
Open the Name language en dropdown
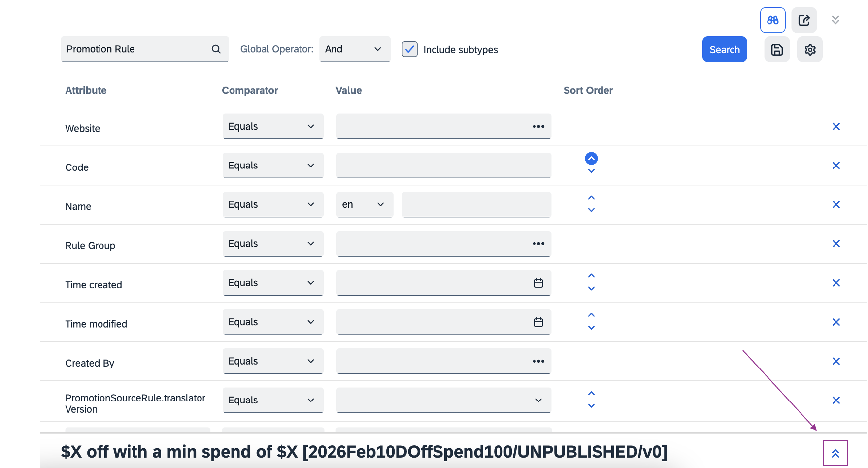(x=365, y=205)
